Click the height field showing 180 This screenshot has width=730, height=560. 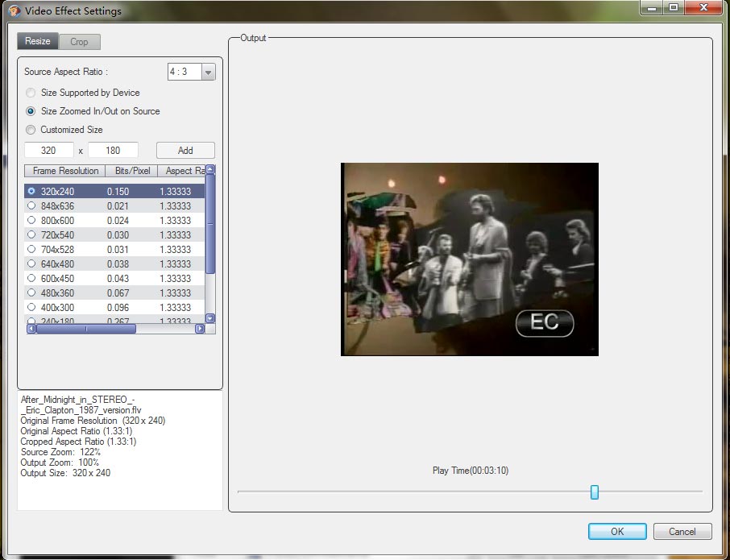(113, 151)
